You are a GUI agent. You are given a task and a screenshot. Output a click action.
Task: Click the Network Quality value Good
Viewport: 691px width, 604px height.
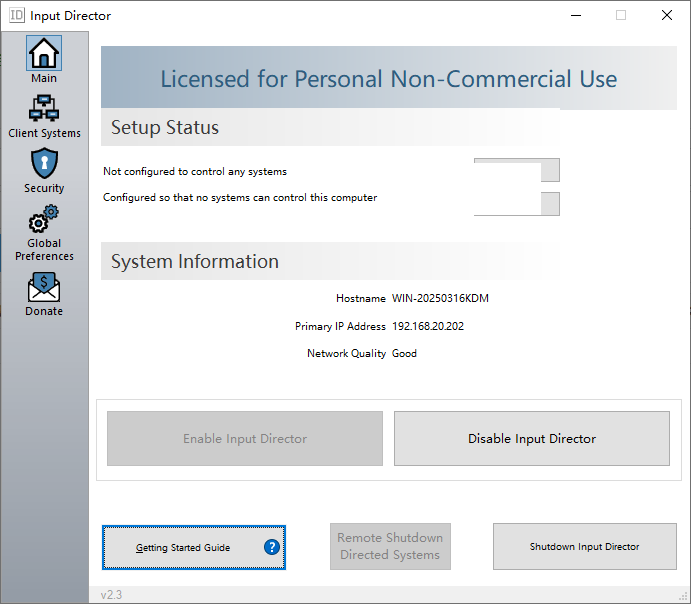tap(404, 353)
